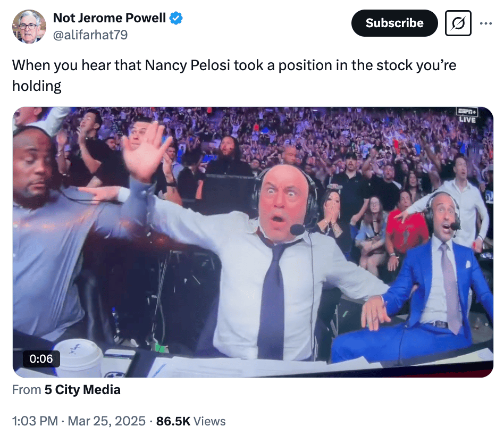Viewport: 504px width, 435px height.
Task: Click the 'From' label below the video
Action: click(x=27, y=390)
